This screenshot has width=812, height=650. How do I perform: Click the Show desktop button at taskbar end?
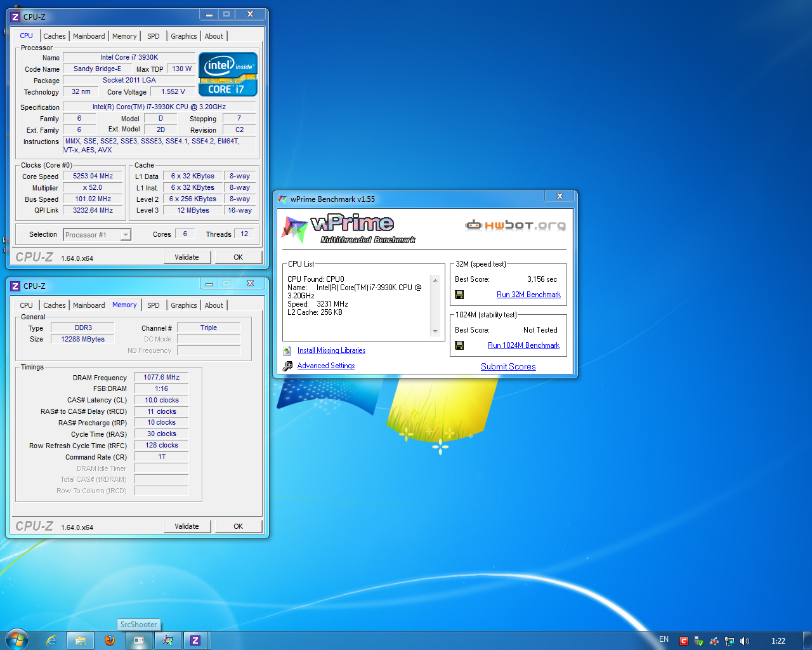pyautogui.click(x=807, y=640)
